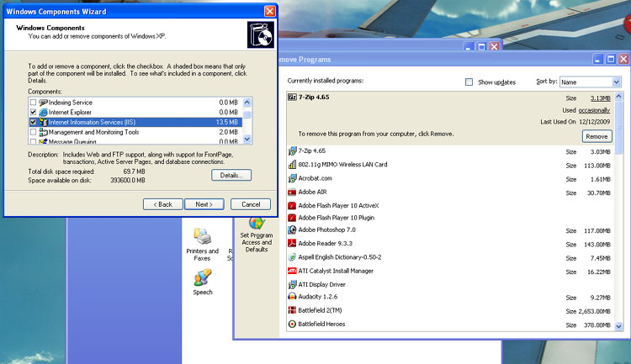Enable the Show updates checkbox
631x364 pixels.
(x=469, y=82)
